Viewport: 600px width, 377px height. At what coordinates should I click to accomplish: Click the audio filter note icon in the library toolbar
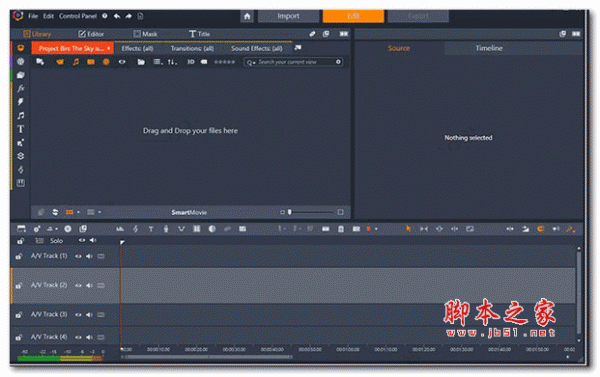pos(76,62)
